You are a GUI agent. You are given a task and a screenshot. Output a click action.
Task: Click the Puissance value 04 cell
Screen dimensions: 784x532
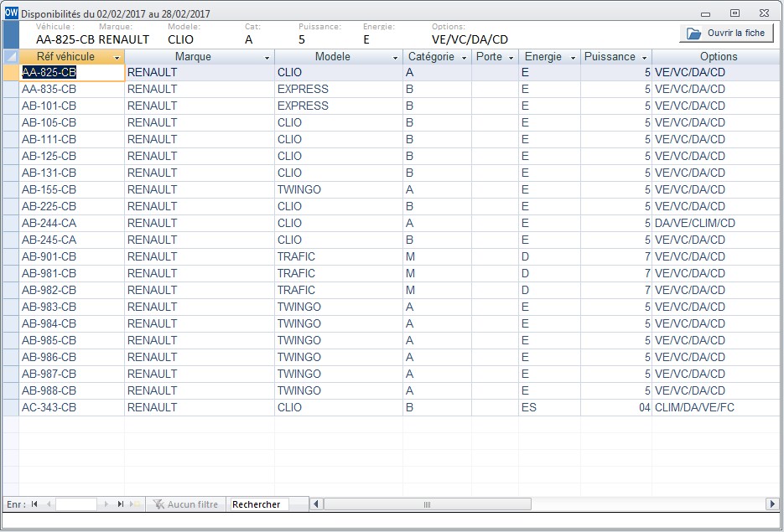point(616,407)
